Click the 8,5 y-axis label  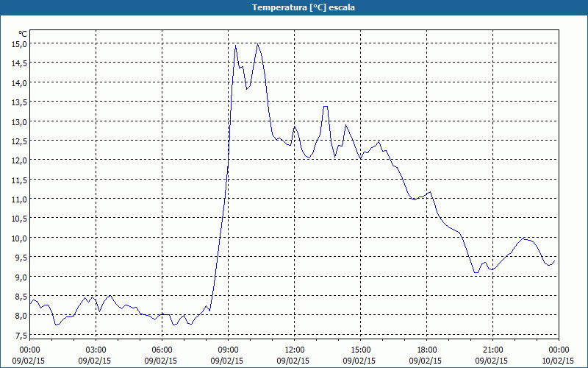tap(21, 297)
